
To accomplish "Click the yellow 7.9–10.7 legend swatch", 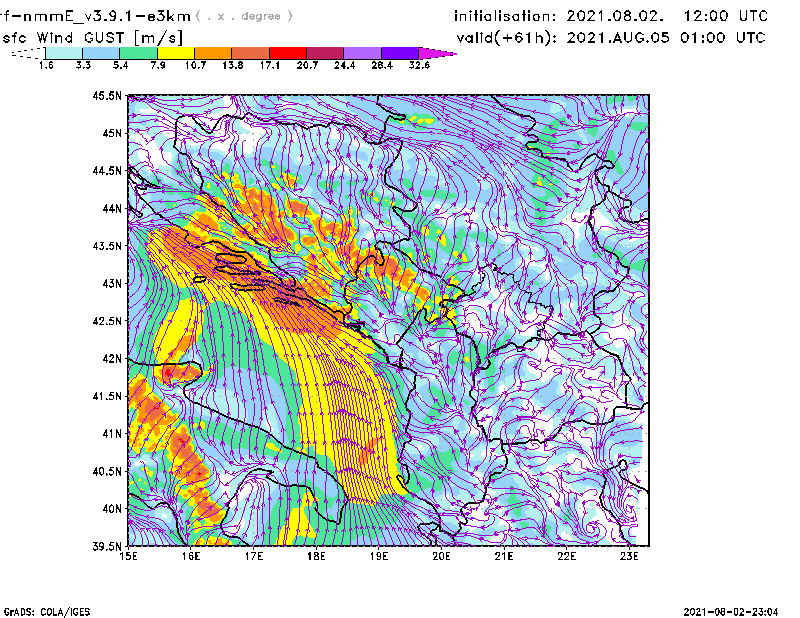I will [x=176, y=53].
